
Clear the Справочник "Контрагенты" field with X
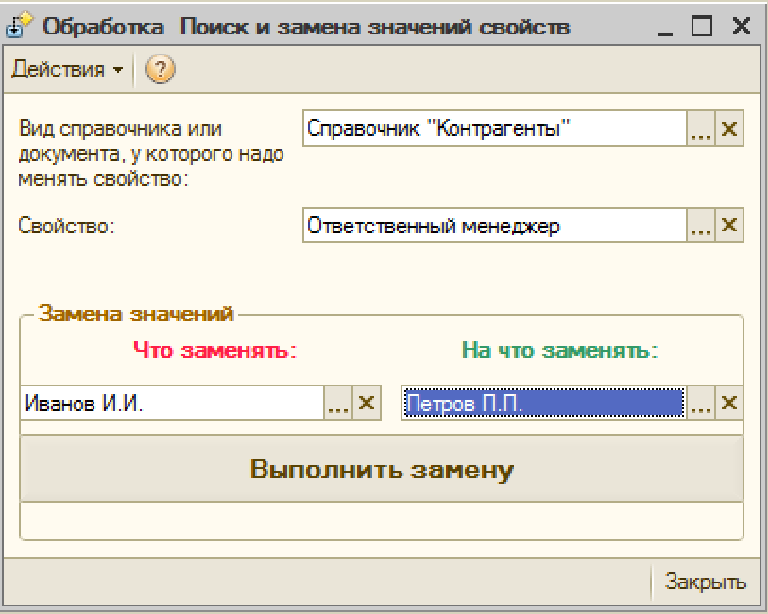pos(729,128)
